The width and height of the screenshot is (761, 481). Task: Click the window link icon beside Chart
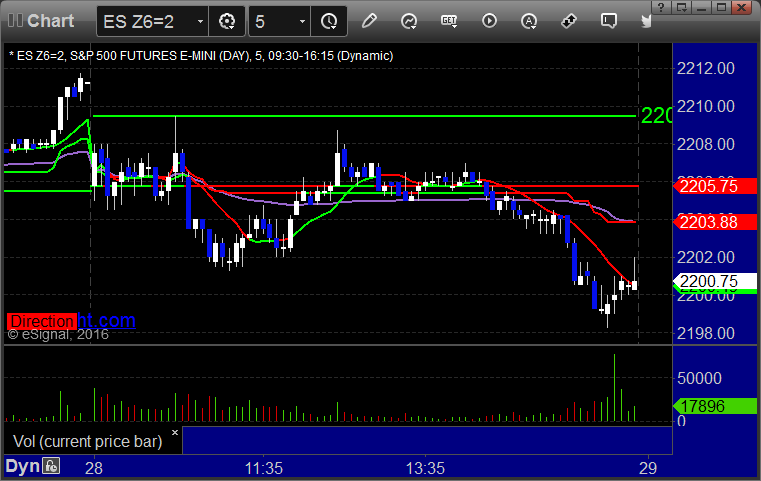(15, 20)
